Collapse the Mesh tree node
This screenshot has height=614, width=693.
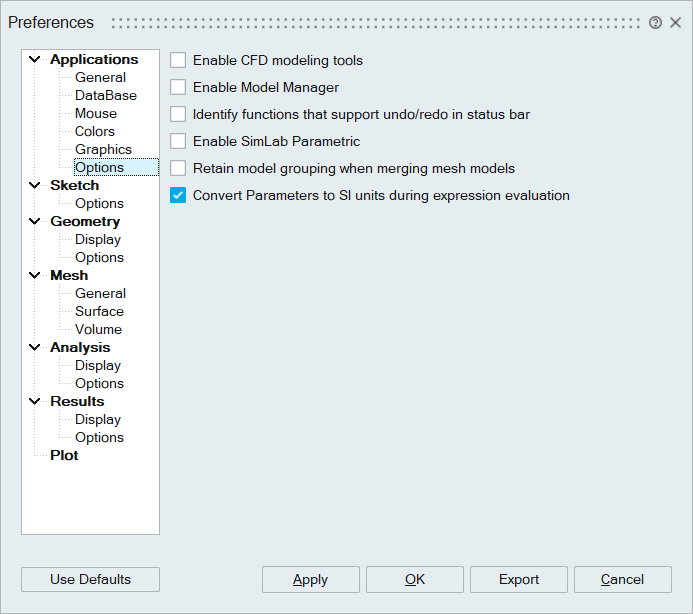pyautogui.click(x=35, y=276)
